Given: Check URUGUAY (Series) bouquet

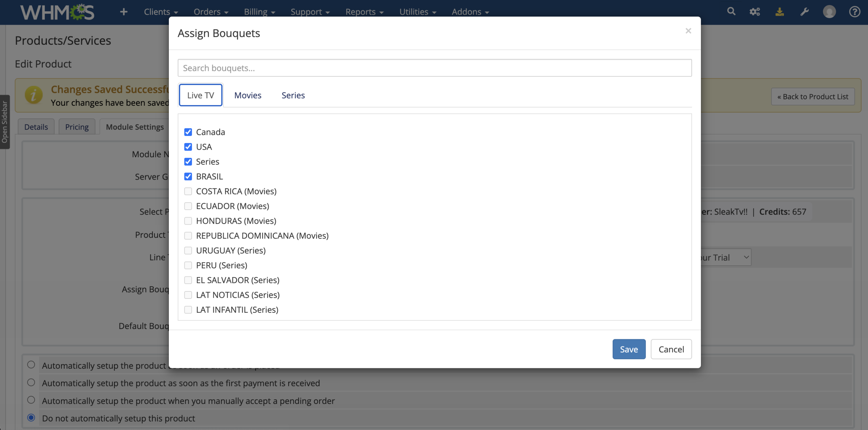Looking at the screenshot, I should 188,250.
